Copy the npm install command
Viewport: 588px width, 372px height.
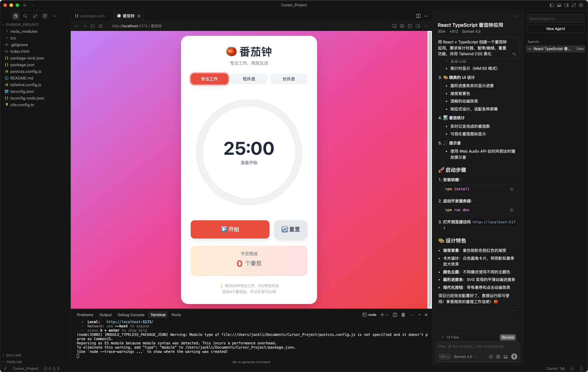[x=511, y=189]
